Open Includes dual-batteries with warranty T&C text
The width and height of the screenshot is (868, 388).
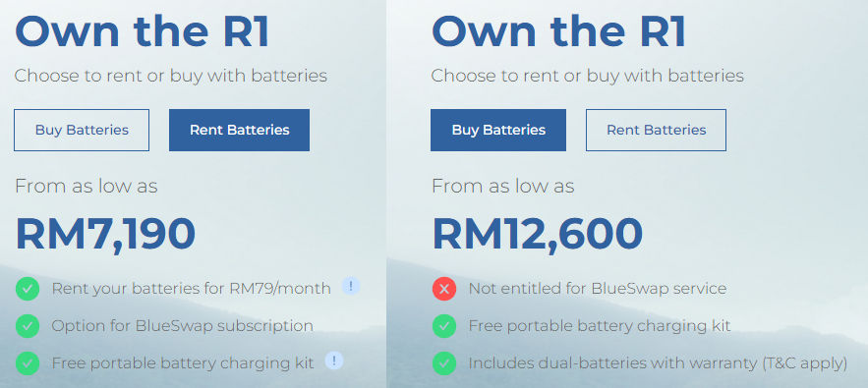(658, 363)
